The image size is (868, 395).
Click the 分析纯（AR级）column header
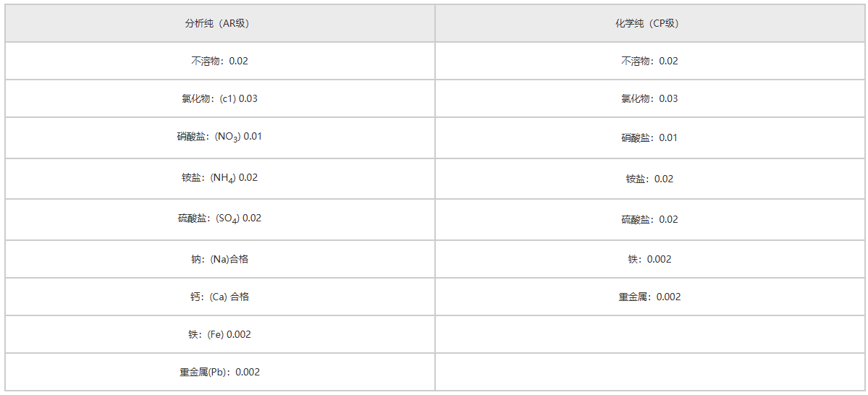[x=220, y=23]
